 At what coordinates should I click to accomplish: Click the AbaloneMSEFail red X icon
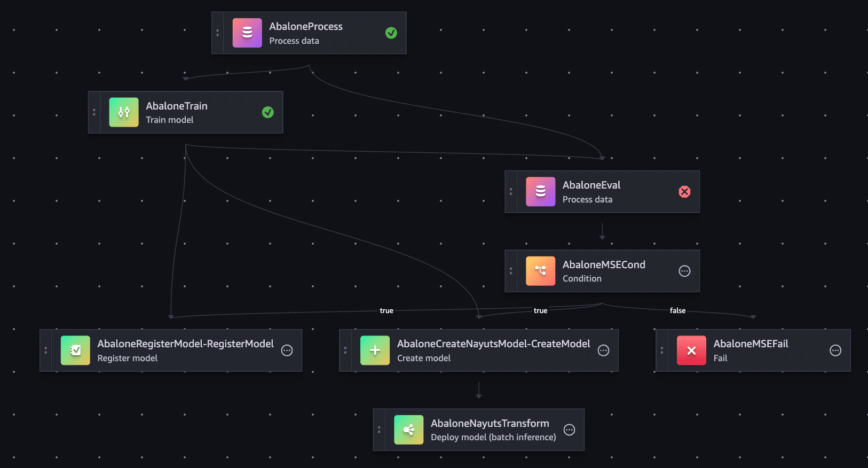pyautogui.click(x=691, y=350)
